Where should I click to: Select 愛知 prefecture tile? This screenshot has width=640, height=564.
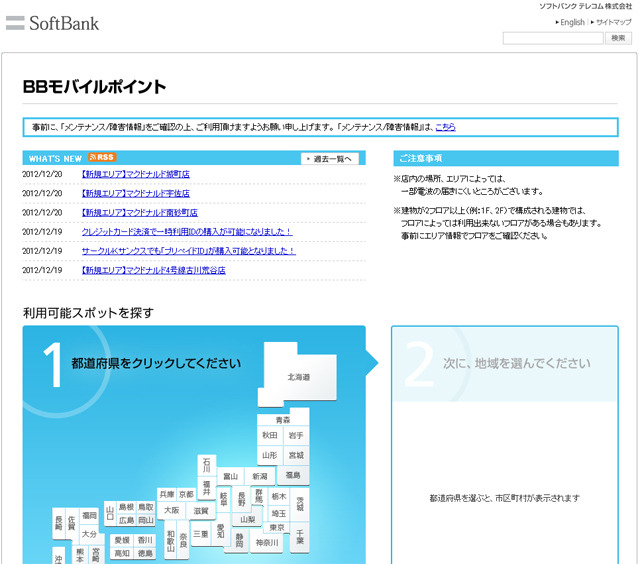[x=221, y=531]
